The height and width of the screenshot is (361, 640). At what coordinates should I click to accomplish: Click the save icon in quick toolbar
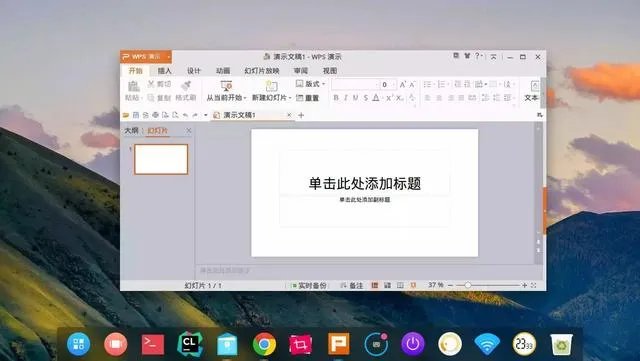pyautogui.click(x=136, y=116)
